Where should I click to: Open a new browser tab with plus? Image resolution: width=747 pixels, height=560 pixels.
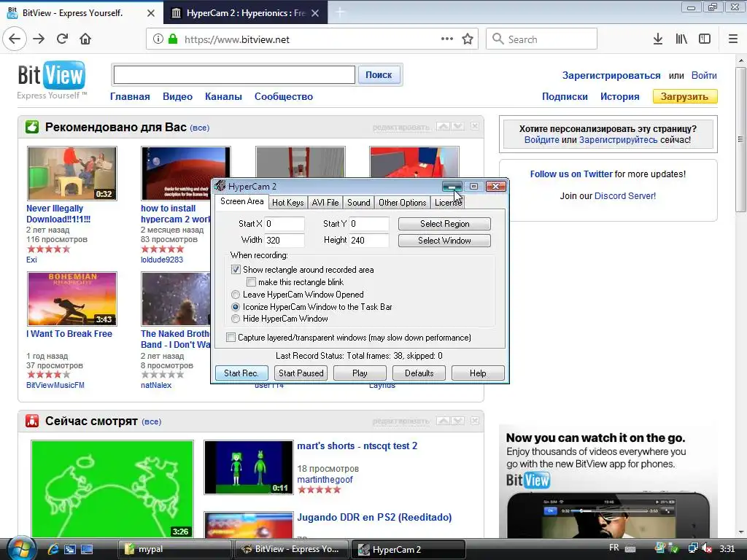[340, 12]
